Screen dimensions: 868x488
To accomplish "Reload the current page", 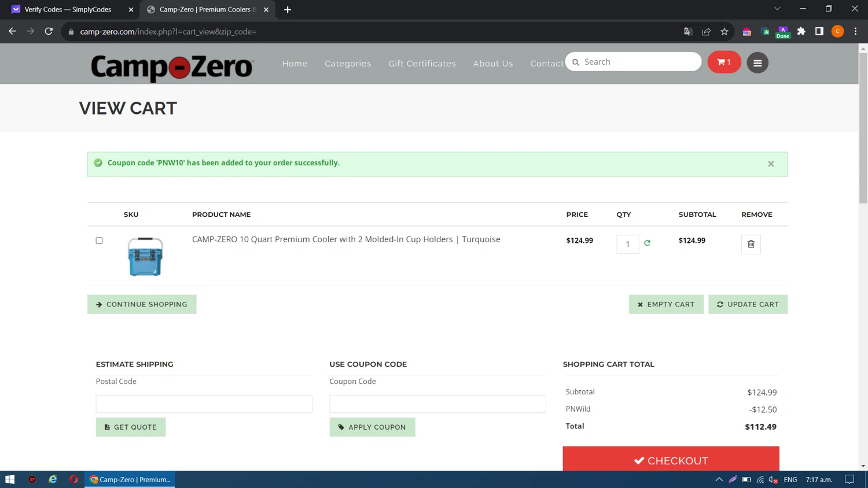I will point(49,31).
